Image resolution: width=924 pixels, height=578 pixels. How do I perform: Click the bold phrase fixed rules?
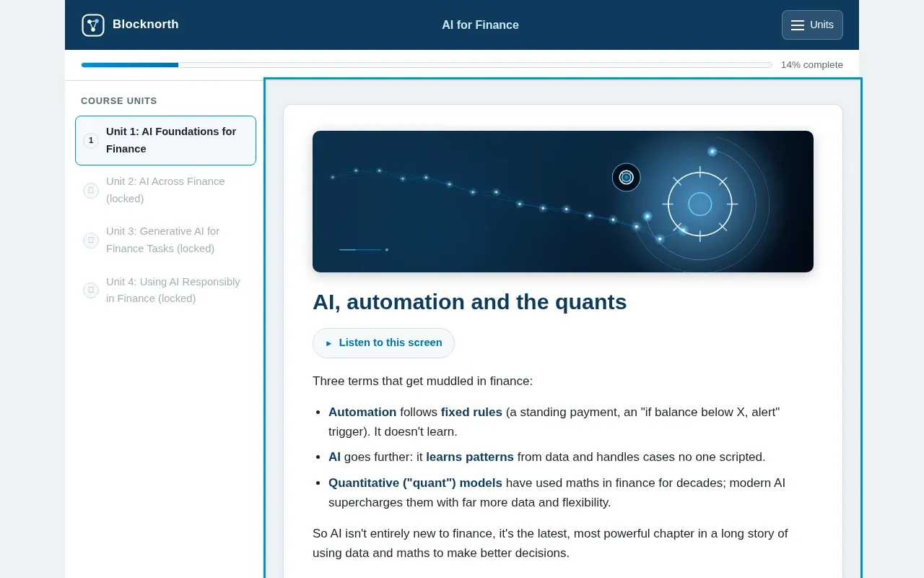pos(471,413)
